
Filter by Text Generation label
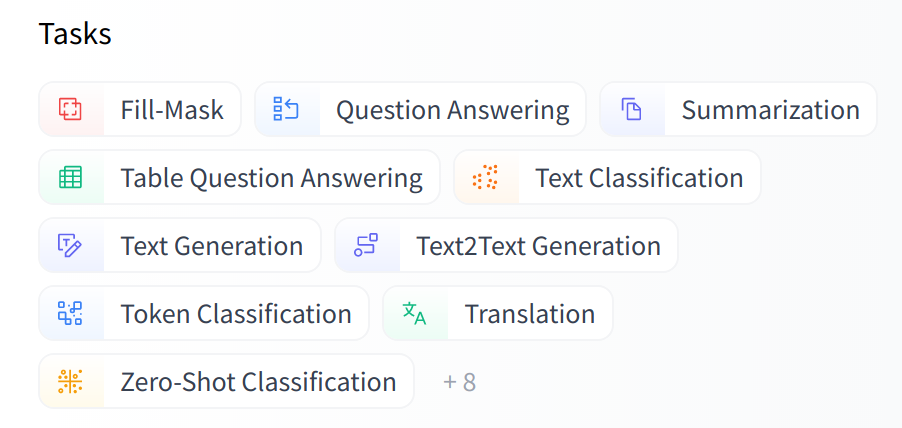click(x=211, y=246)
